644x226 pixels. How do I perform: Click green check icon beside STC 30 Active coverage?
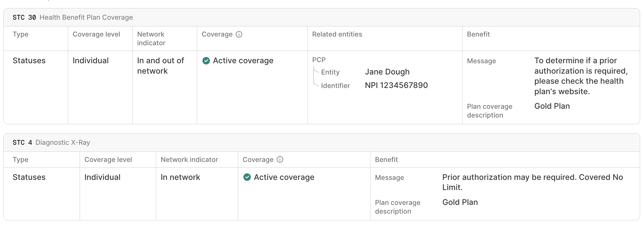[206, 61]
